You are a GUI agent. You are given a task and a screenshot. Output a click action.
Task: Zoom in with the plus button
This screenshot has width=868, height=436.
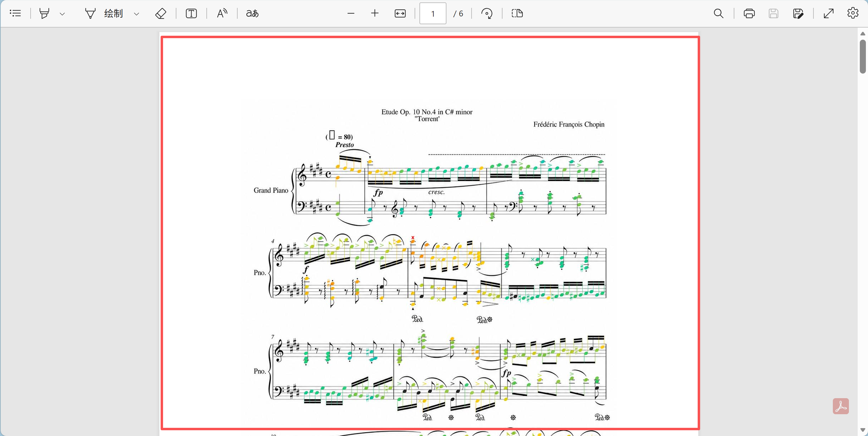(x=375, y=13)
